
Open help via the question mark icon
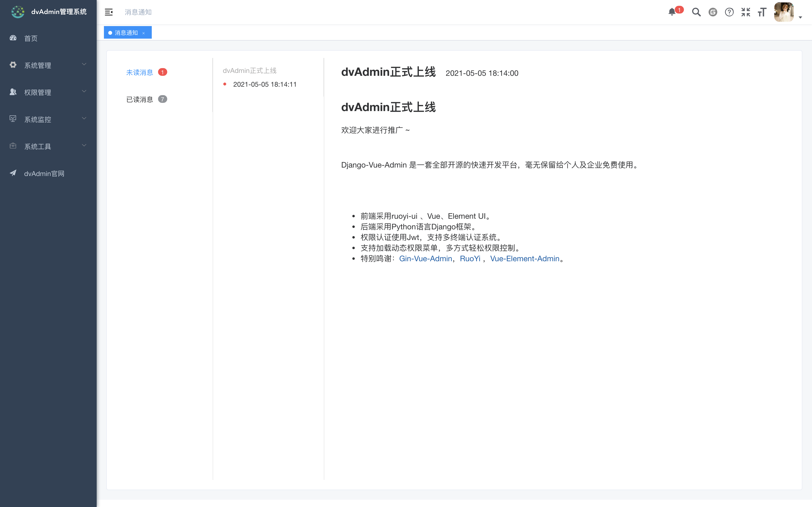729,12
